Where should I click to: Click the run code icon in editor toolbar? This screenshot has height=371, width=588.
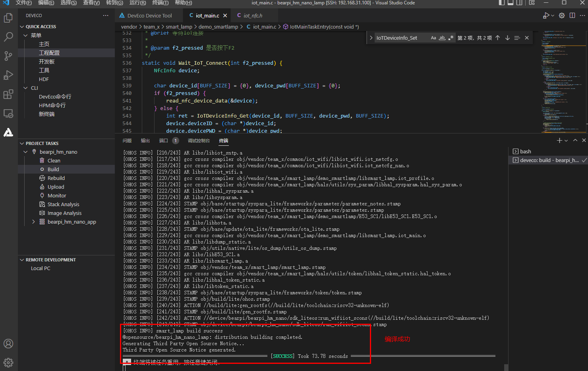point(546,15)
